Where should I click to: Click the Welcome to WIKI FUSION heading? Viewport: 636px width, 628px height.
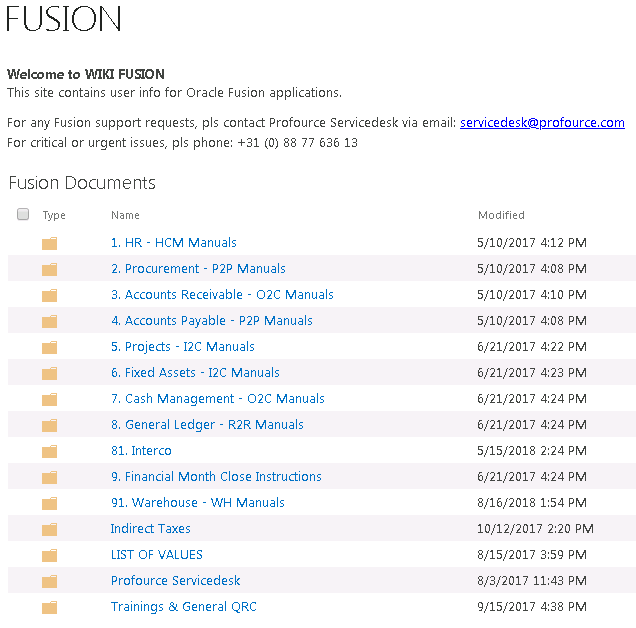tap(86, 74)
